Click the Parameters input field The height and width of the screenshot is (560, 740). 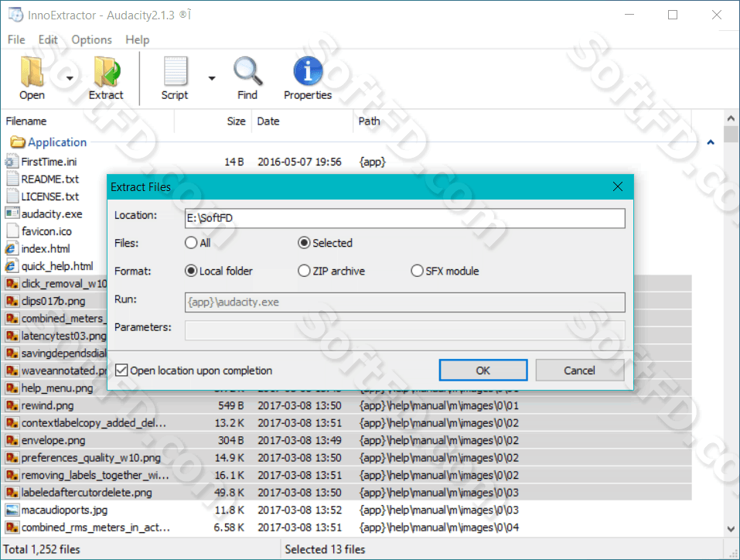pyautogui.click(x=405, y=330)
